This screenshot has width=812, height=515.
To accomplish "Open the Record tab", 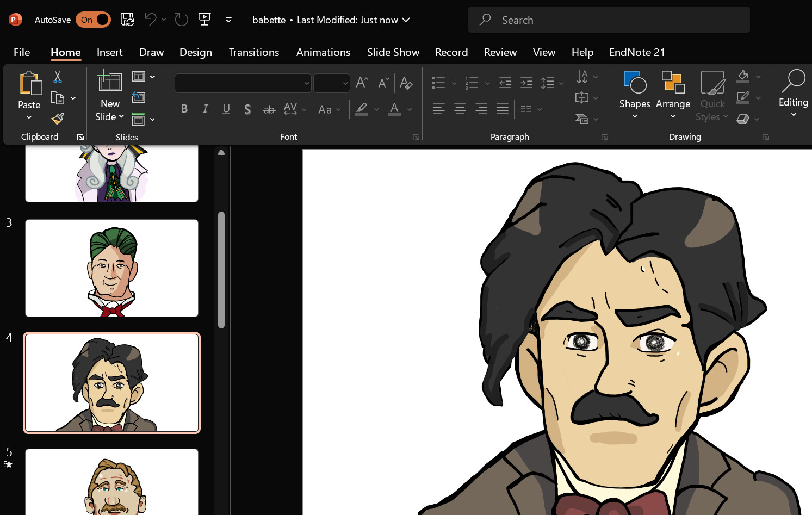I will point(451,52).
